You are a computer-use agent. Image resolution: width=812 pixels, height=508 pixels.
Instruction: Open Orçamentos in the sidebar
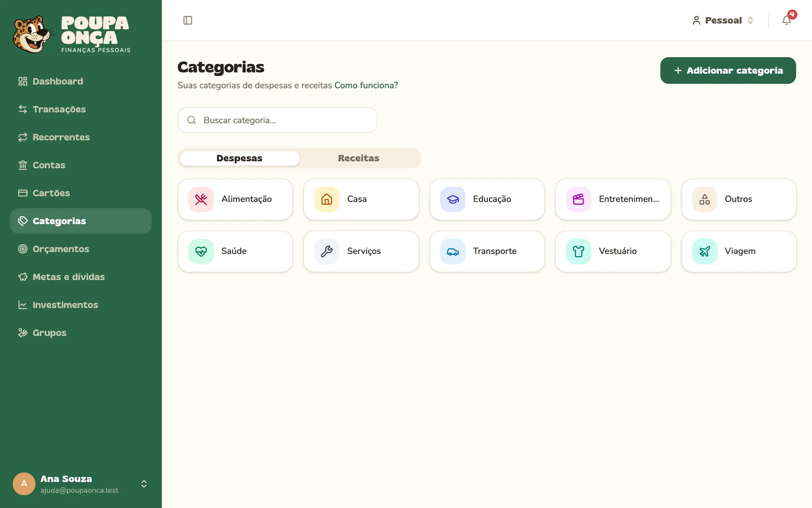(81, 249)
